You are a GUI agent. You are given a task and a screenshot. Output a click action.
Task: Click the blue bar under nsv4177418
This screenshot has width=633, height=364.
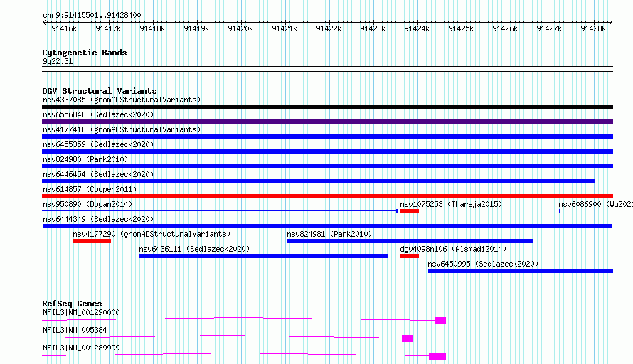click(x=327, y=136)
